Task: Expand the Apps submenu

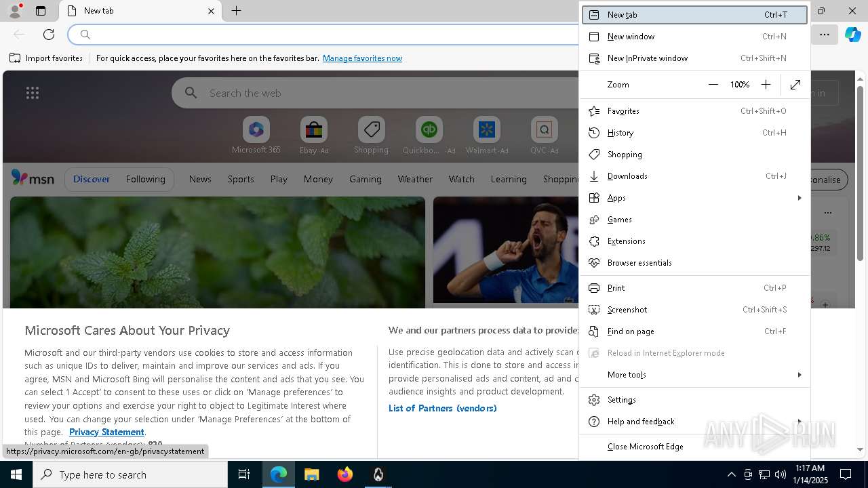Action: 694,198
